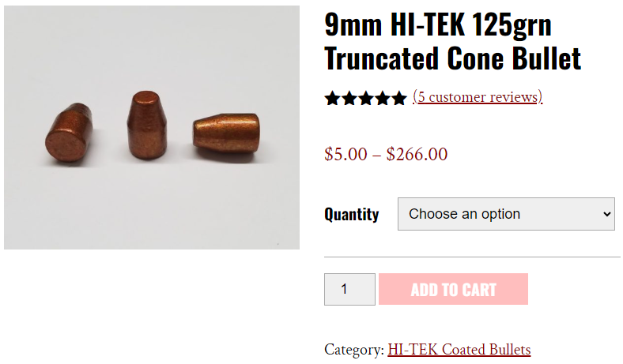623x364 pixels.
Task: Click the Quantity label
Action: pos(351,214)
